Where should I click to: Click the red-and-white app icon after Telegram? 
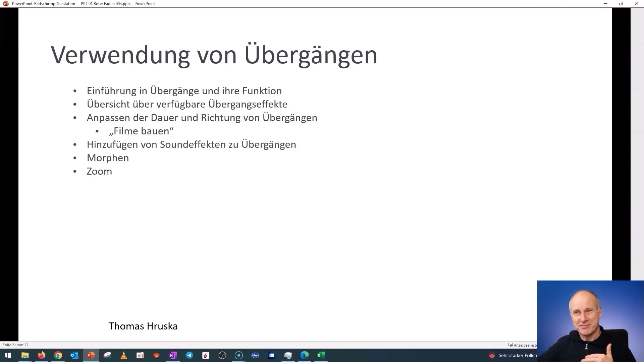206,355
